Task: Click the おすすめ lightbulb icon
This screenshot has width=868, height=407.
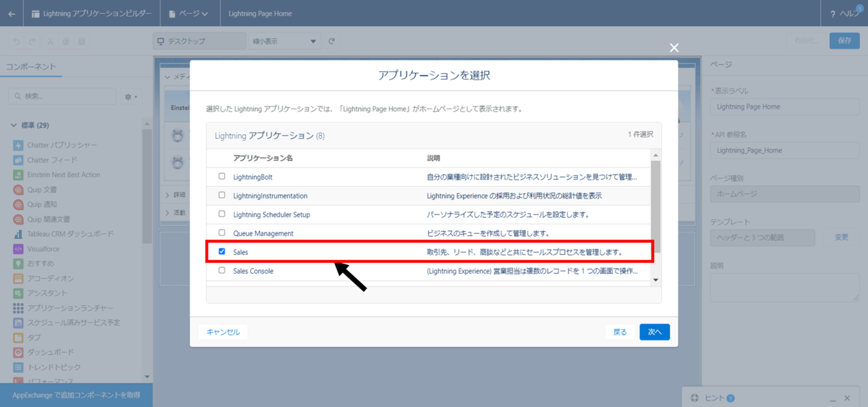Action: tap(18, 264)
